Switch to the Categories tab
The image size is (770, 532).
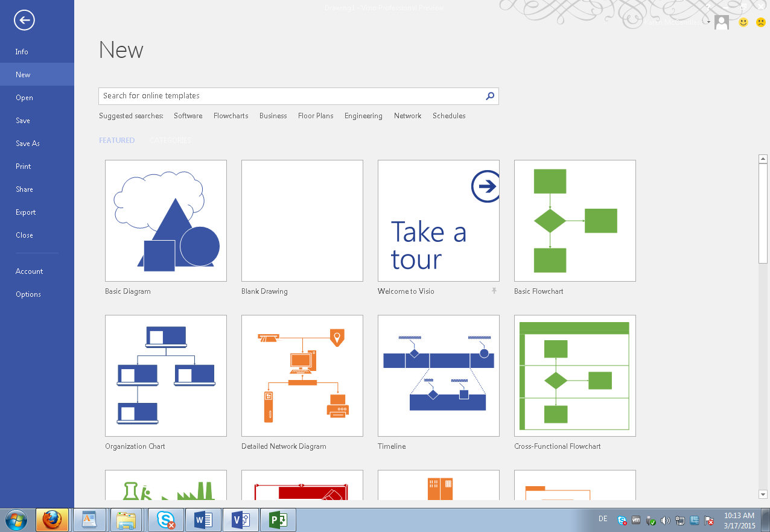[170, 141]
